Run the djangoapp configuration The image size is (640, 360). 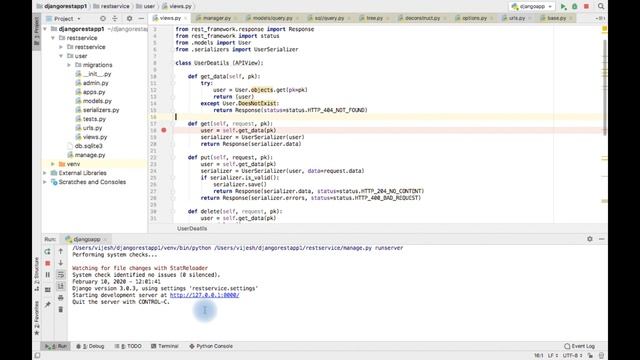click(563, 7)
